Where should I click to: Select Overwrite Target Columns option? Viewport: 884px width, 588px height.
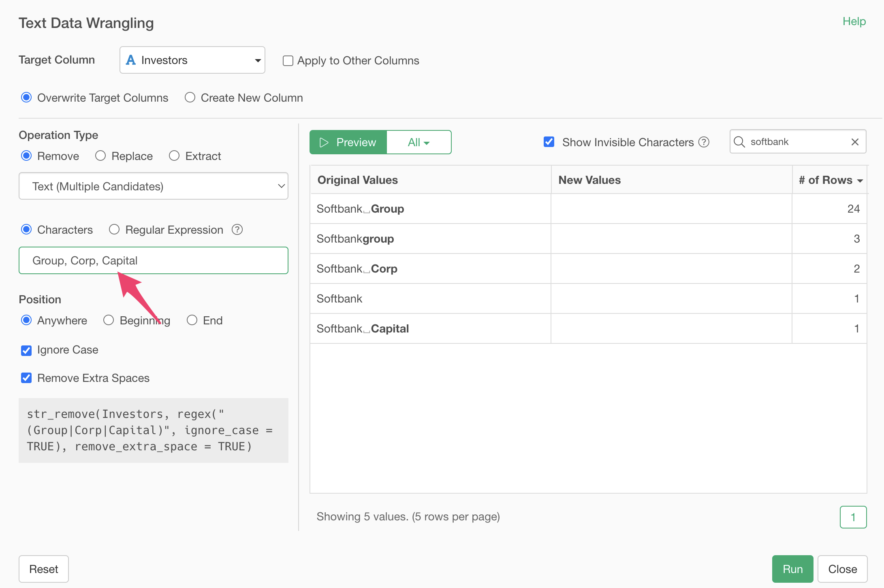click(x=26, y=98)
